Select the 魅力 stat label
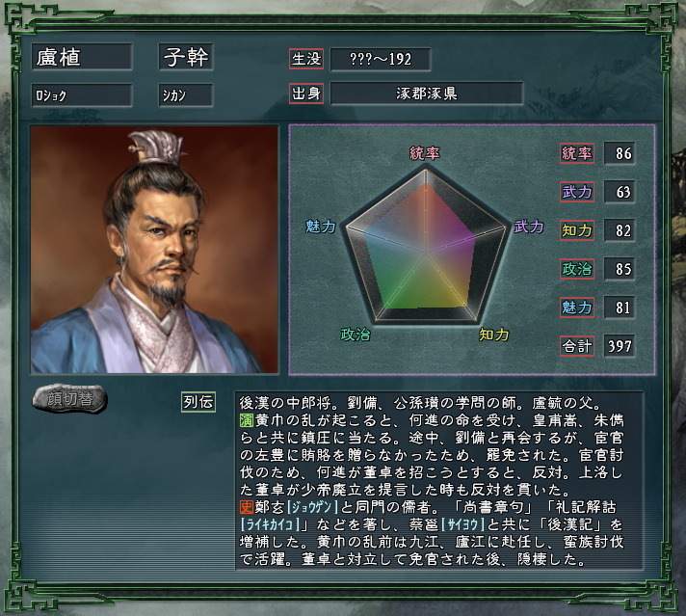Viewport: 686px width, 616px height. click(x=576, y=308)
